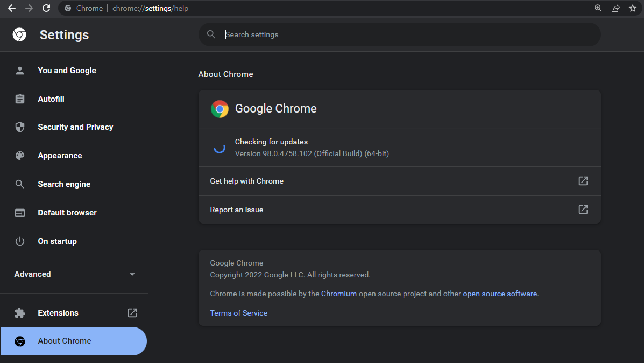Click the puzzle piece Extensions icon
The image size is (644, 363).
tap(20, 313)
